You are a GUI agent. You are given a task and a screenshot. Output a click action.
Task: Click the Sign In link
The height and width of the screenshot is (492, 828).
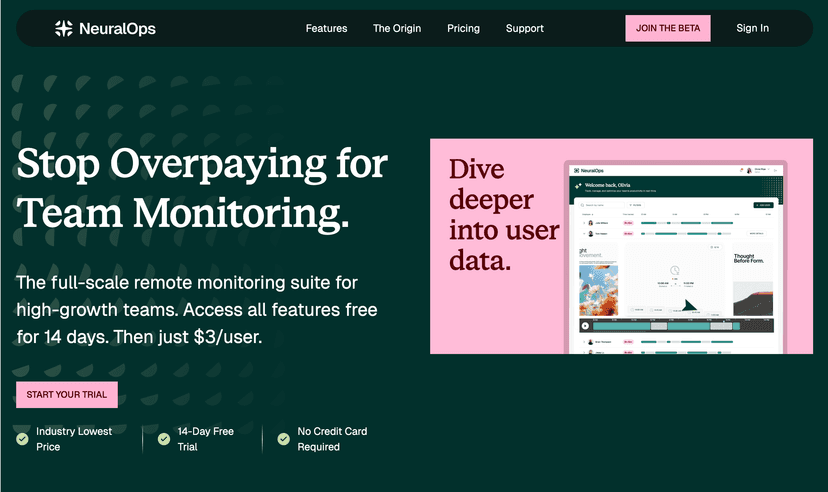click(752, 28)
